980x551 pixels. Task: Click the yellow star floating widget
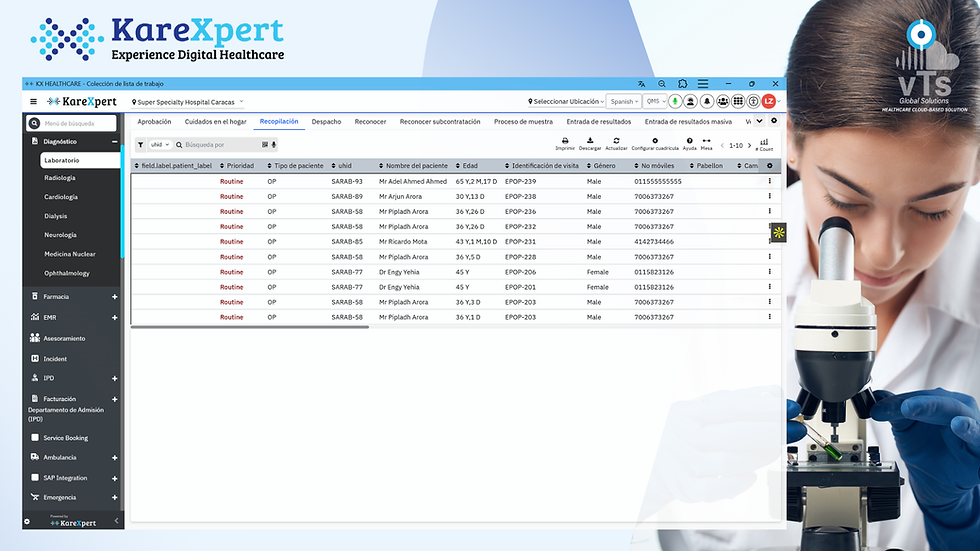pyautogui.click(x=778, y=232)
